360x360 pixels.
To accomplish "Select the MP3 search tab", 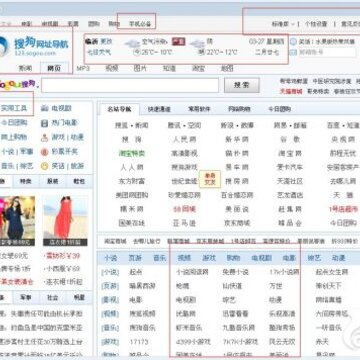I will pos(83,68).
